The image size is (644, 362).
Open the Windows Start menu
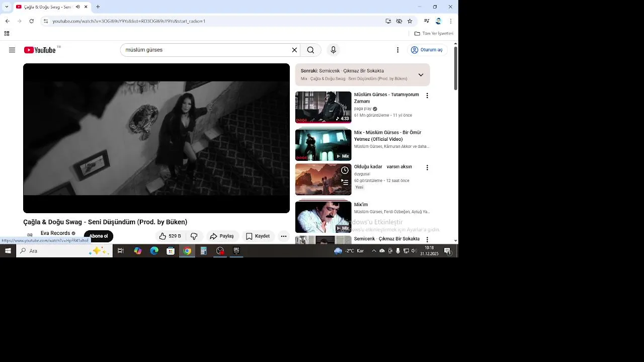click(8, 251)
